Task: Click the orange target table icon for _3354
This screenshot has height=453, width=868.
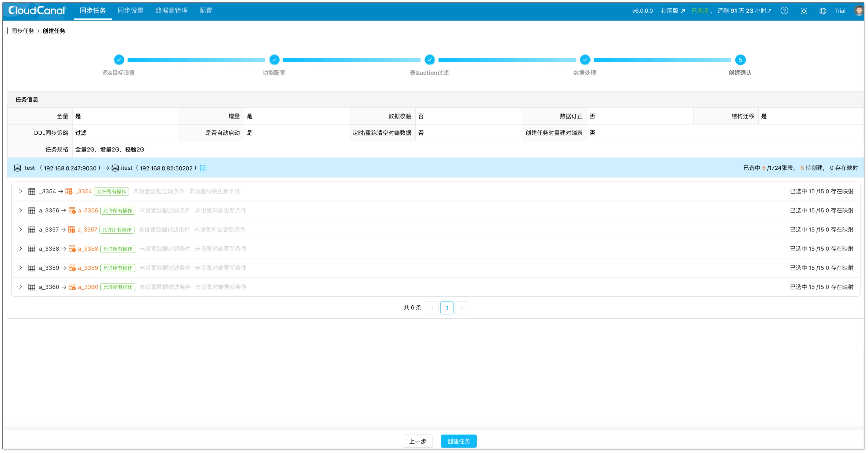Action: [69, 192]
